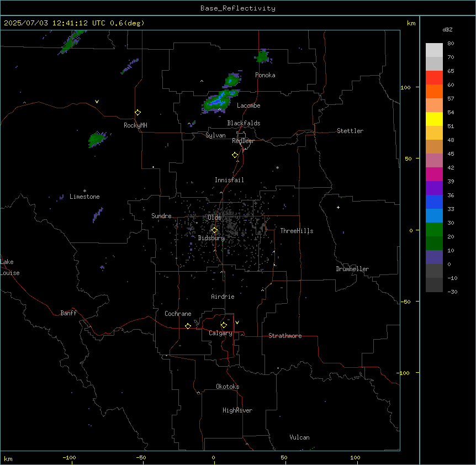Viewport: 476px width, 465px height.
Task: Click the green echo cell southwest of RockyMH
Action: coord(97,139)
